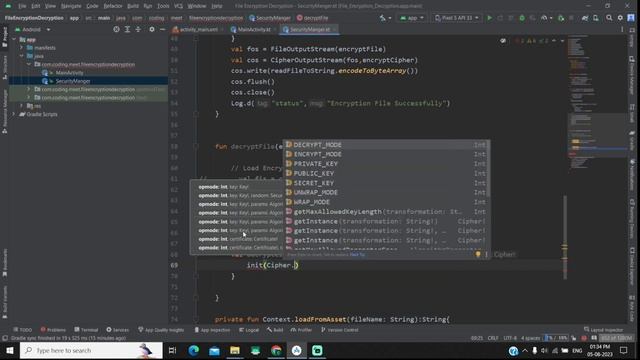Toggle the Structure tool window side tab

pyautogui.click(x=4, y=67)
